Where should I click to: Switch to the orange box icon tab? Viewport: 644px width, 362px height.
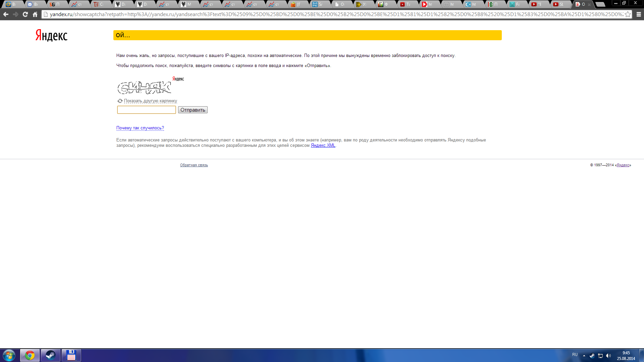coord(296,4)
